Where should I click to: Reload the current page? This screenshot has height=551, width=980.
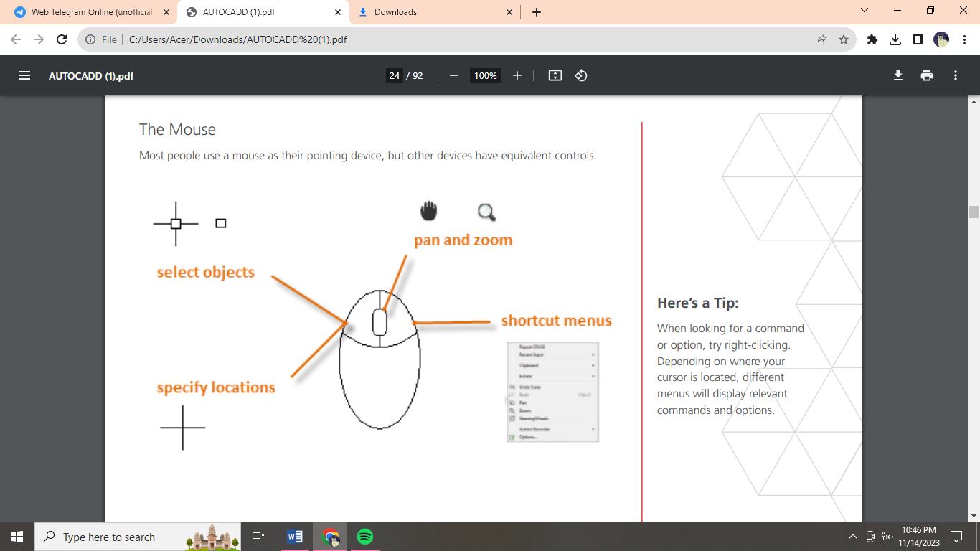(x=62, y=39)
